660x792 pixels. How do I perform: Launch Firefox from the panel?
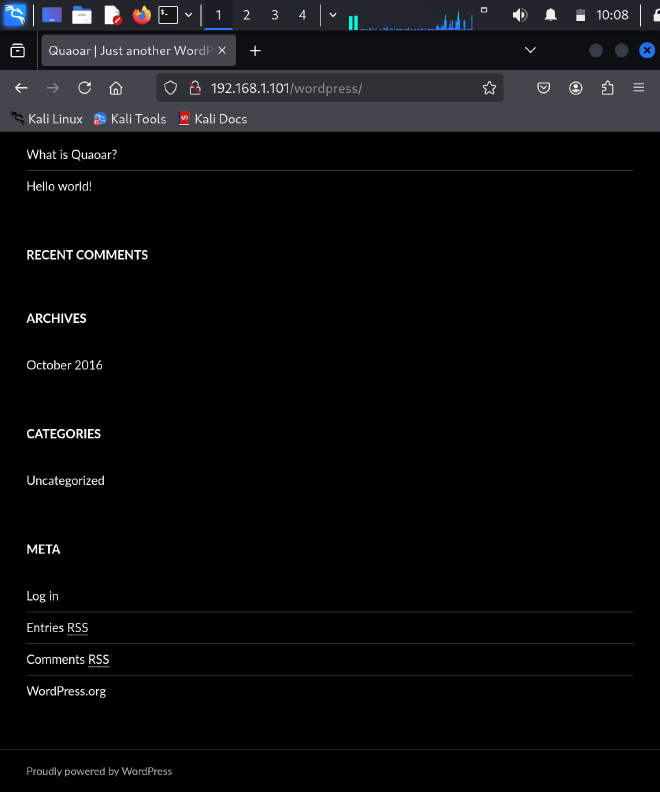142,15
